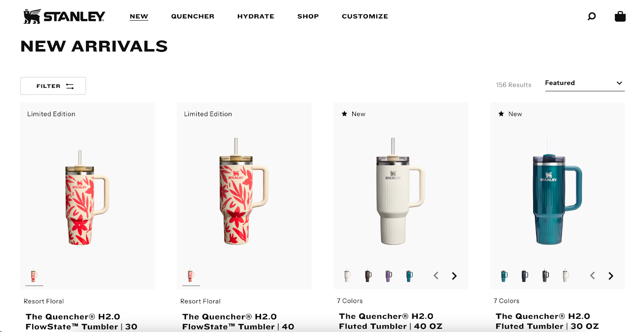Viewport: 644px width, 332px height.
Task: Expand the Featured sort dropdown
Action: [x=584, y=83]
